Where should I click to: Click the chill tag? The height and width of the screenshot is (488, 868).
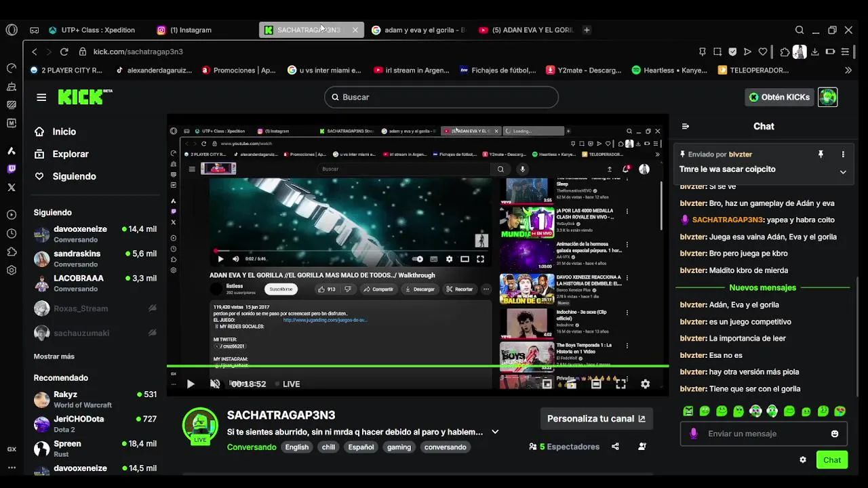(328, 447)
